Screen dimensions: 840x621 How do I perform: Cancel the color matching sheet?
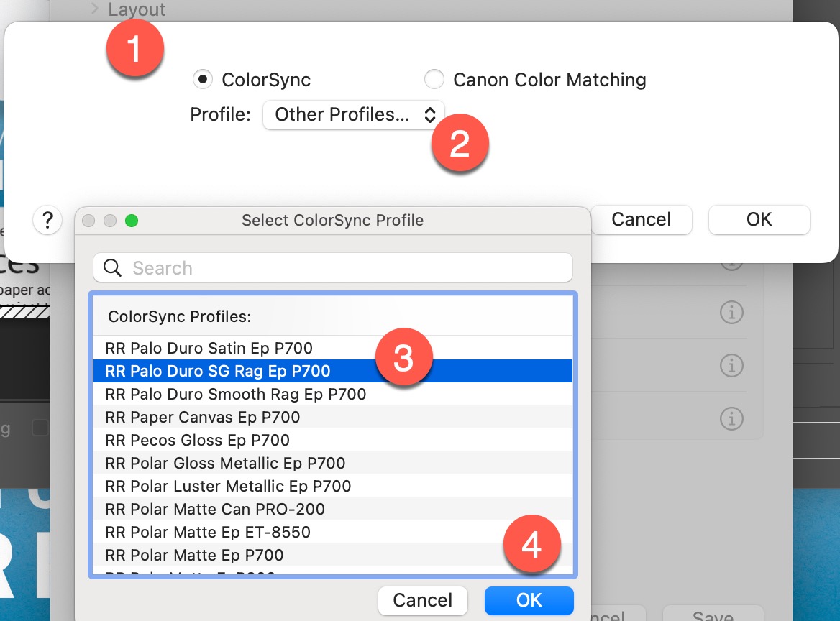click(641, 219)
